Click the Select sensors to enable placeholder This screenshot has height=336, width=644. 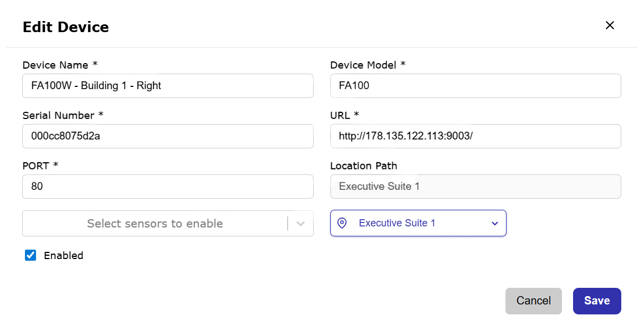tap(155, 224)
